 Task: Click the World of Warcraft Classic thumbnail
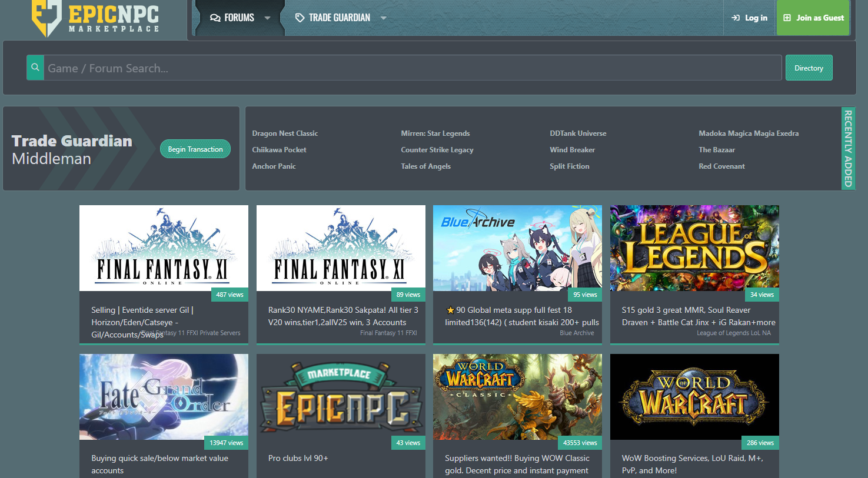(517, 396)
